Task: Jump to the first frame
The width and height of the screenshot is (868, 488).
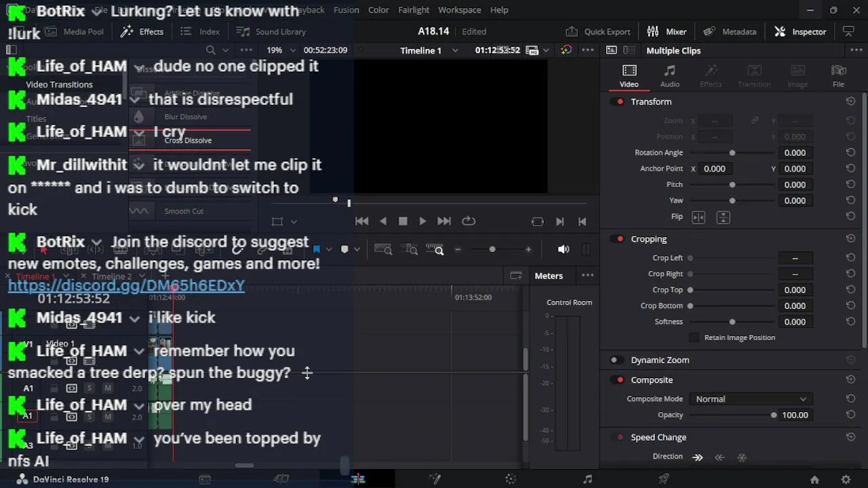Action: coord(362,221)
